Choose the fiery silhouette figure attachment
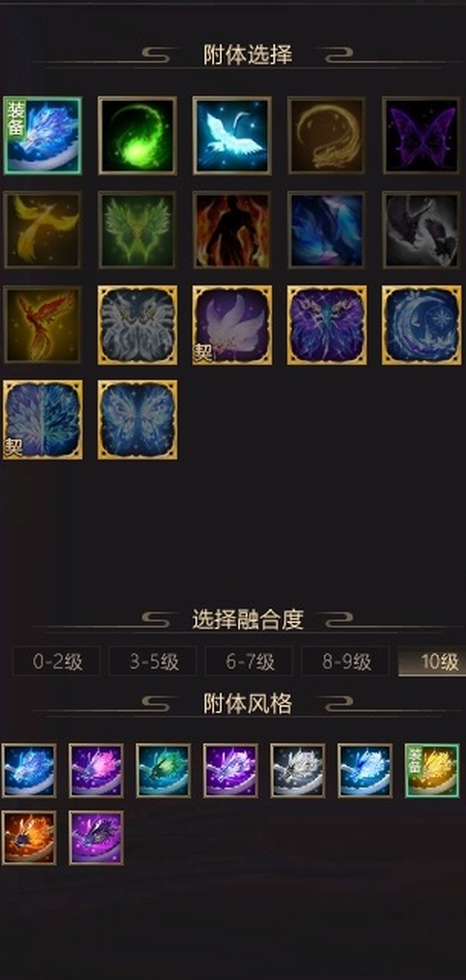The image size is (466, 980). click(x=232, y=230)
